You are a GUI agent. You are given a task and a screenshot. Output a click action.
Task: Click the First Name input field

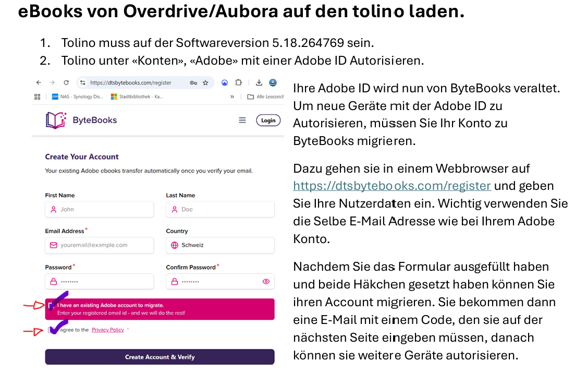tap(100, 209)
